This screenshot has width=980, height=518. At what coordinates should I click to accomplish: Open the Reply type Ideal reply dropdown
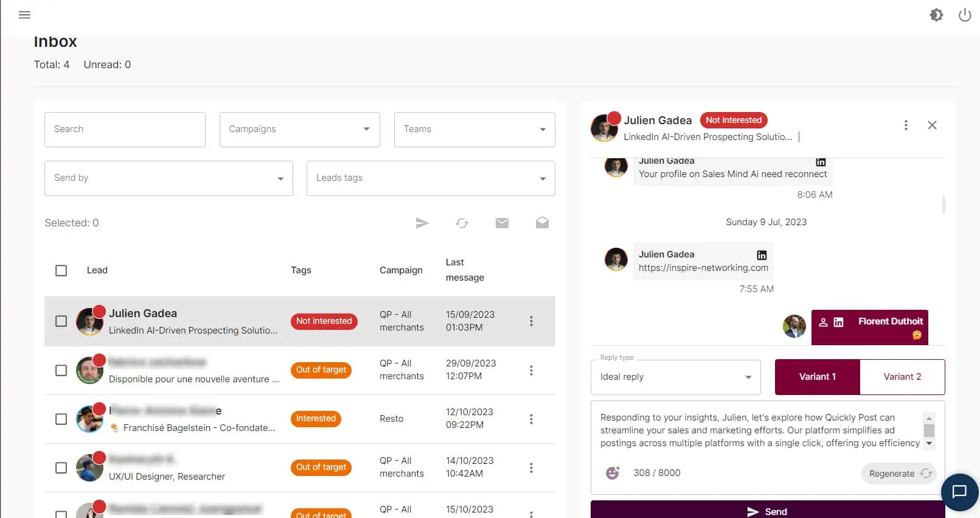[676, 377]
